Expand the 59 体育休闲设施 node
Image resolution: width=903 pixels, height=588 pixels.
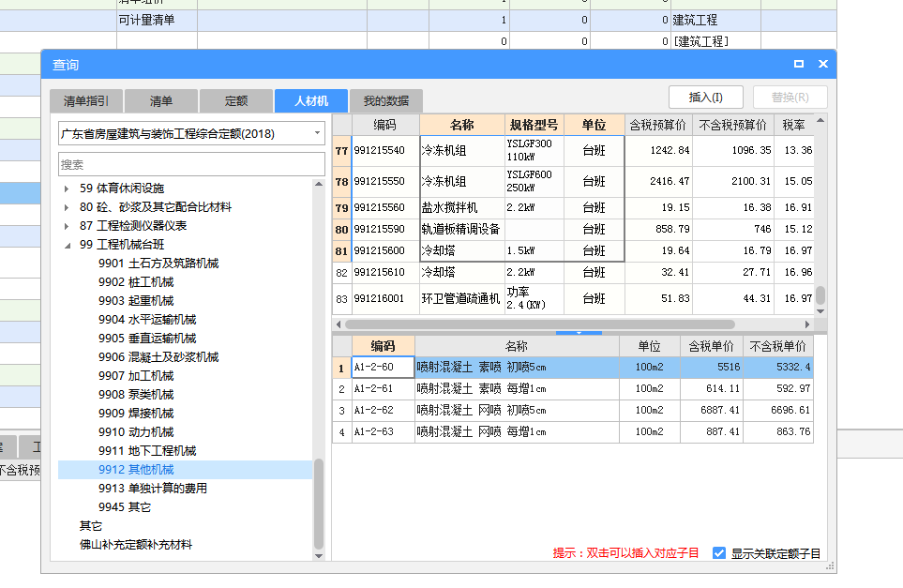click(x=67, y=188)
